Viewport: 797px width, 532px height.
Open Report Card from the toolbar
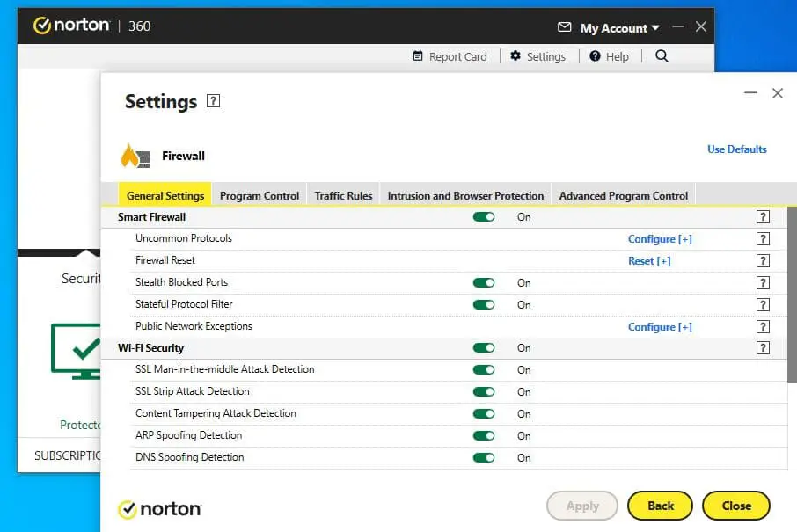pos(450,56)
